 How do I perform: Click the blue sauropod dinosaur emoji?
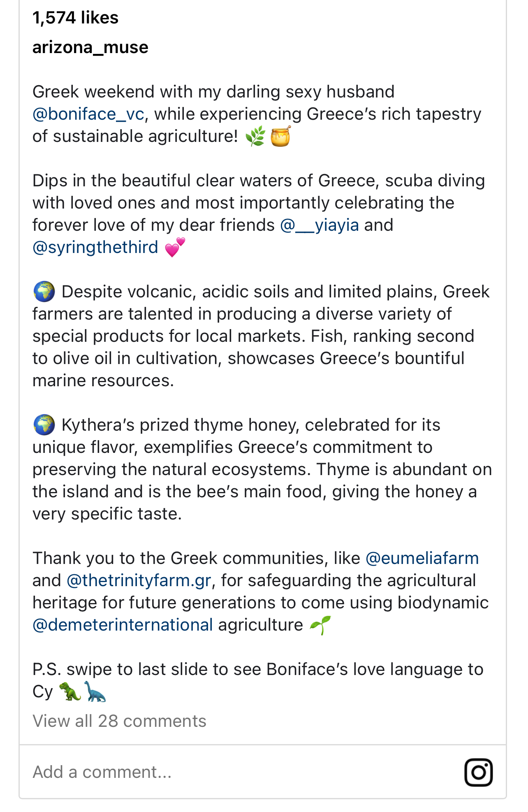click(95, 692)
